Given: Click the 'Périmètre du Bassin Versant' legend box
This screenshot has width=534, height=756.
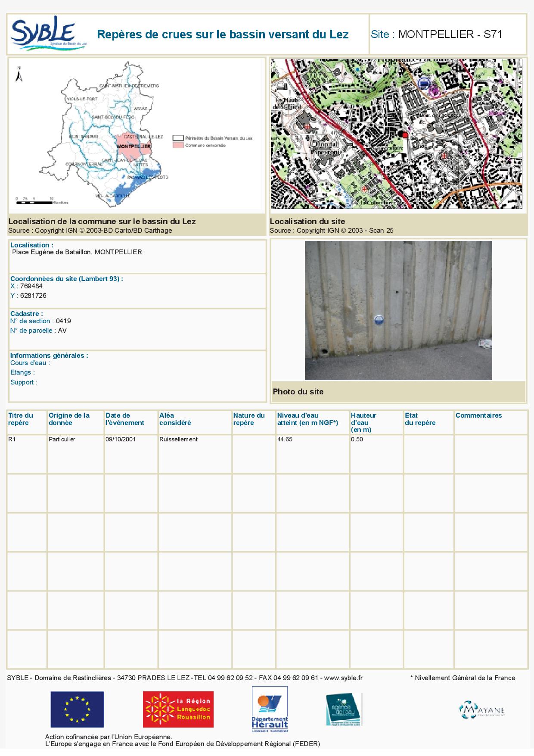Looking at the screenshot, I should point(178,138).
